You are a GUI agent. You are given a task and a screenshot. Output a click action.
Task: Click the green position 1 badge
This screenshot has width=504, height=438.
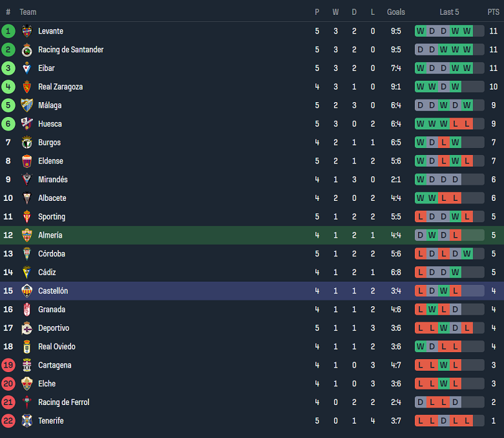tap(8, 31)
